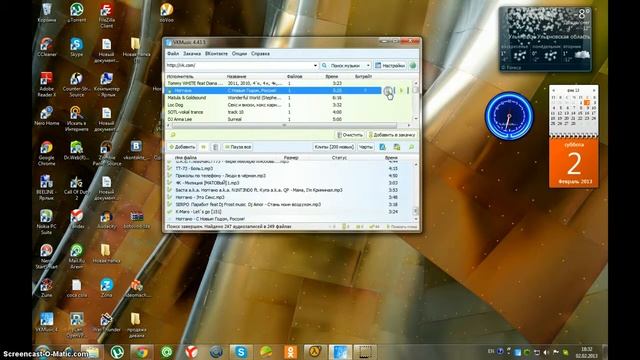Open the Audacity desktop icon

(x=106, y=219)
